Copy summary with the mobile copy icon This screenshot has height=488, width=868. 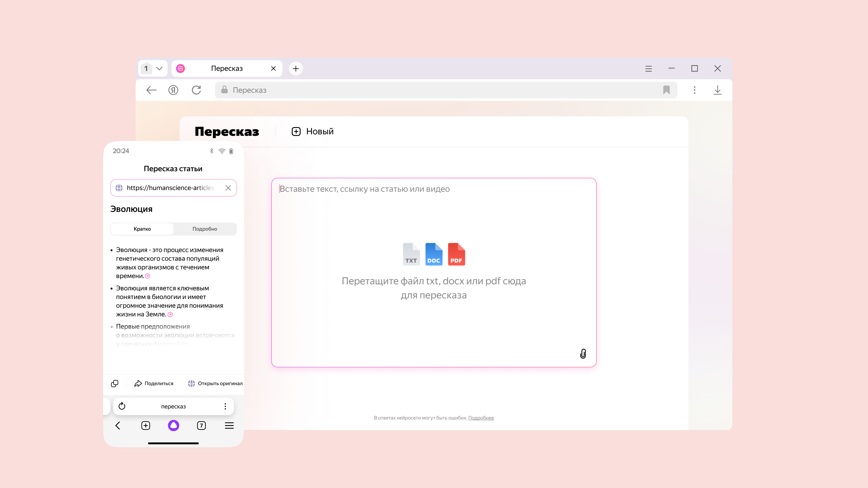[114, 383]
